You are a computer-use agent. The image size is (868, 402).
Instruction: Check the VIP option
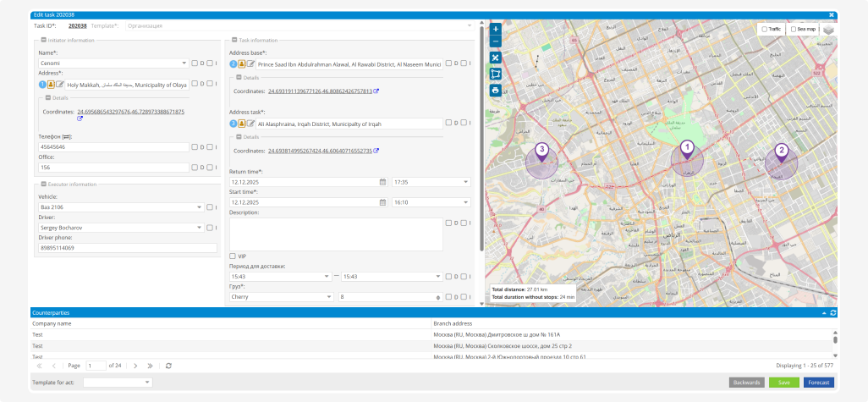(233, 256)
